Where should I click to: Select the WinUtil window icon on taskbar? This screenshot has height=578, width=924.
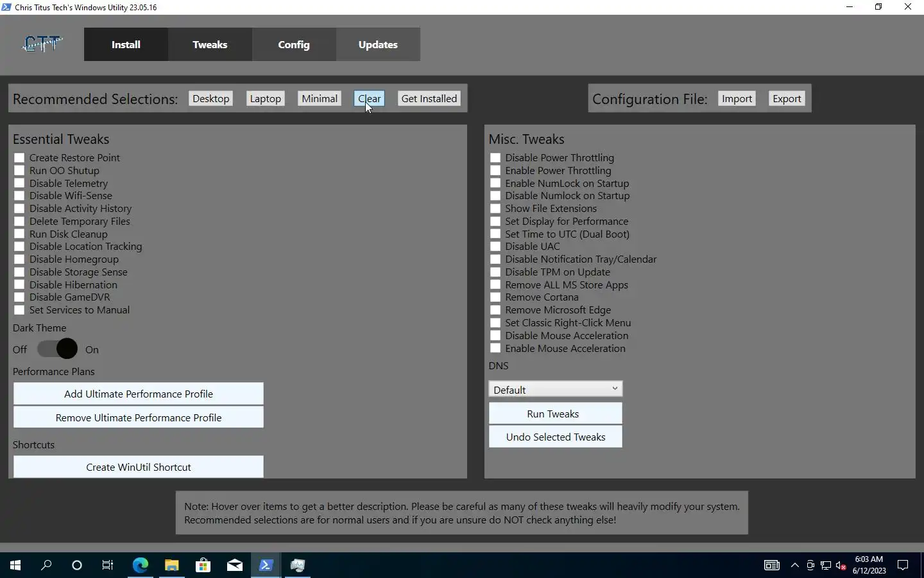click(297, 565)
